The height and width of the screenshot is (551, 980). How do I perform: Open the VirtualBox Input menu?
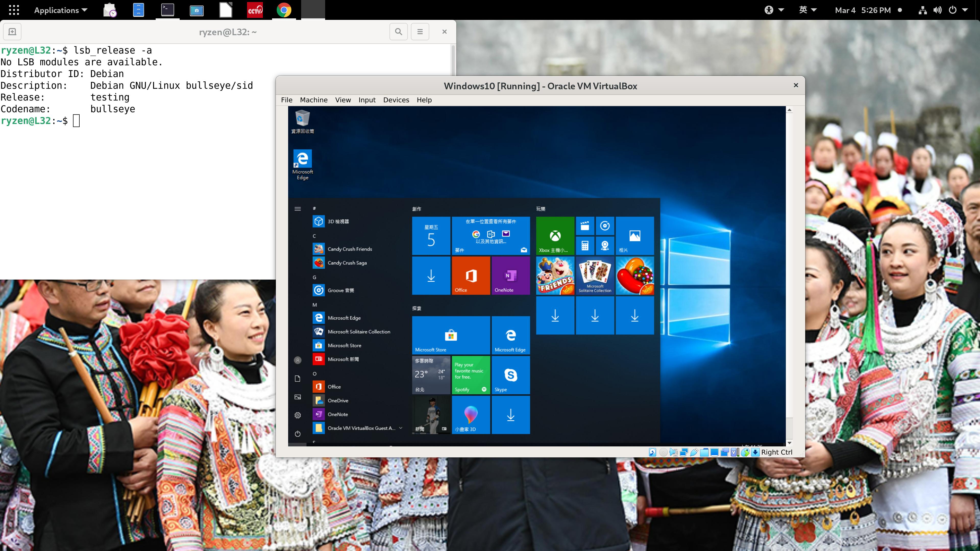click(x=367, y=100)
